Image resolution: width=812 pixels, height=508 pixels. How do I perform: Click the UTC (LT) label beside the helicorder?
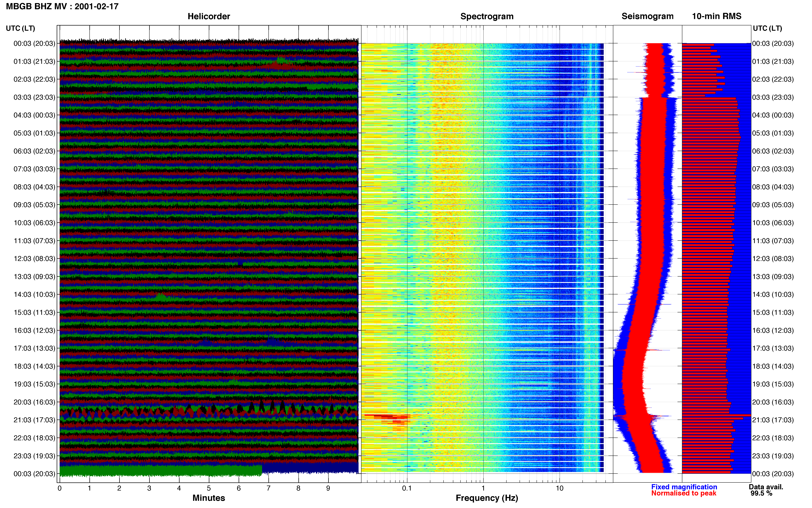(21, 28)
